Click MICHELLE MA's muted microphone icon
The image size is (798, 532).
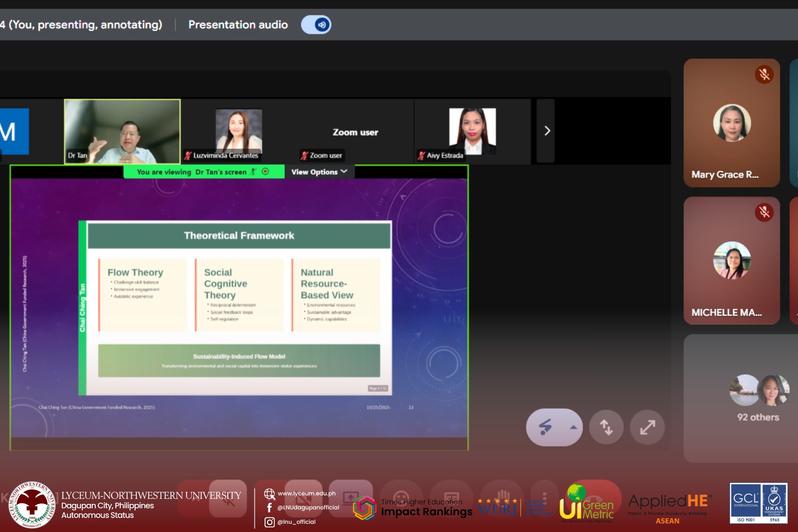coord(764,212)
